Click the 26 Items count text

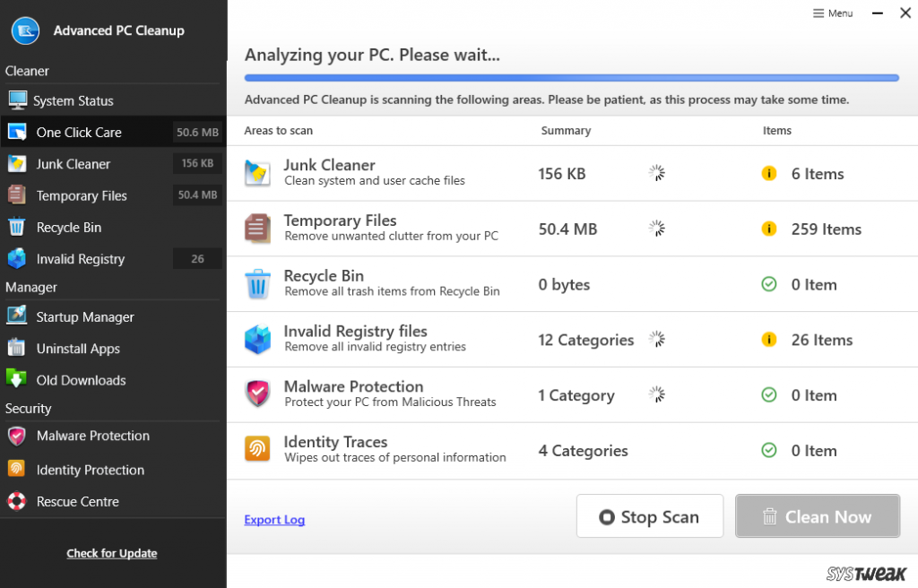coord(822,341)
